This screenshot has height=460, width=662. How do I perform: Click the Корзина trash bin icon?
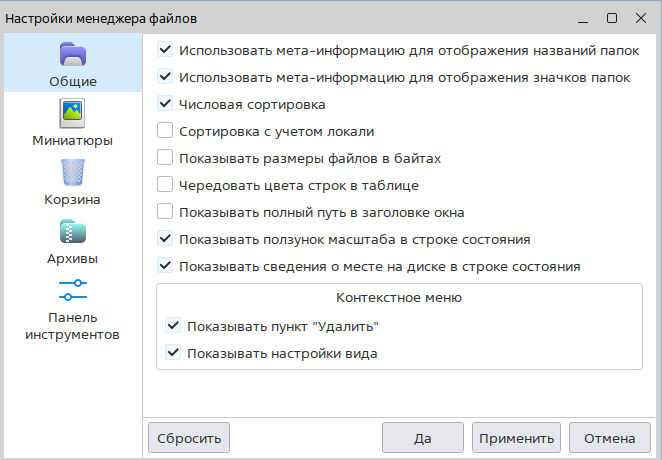(x=73, y=172)
